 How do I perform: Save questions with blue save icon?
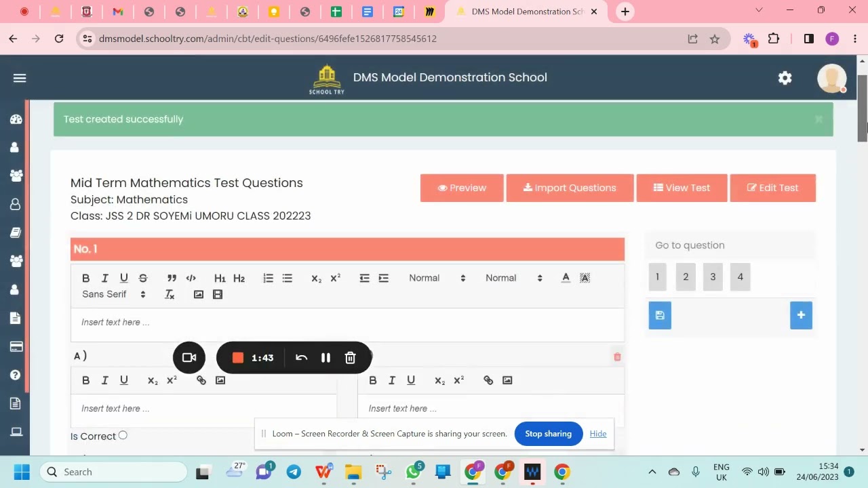pyautogui.click(x=660, y=315)
